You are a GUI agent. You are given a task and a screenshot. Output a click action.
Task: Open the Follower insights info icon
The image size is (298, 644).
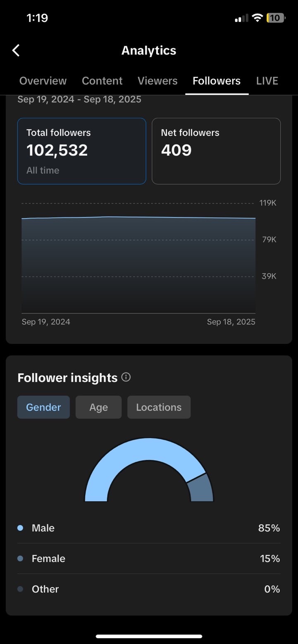[x=126, y=377]
